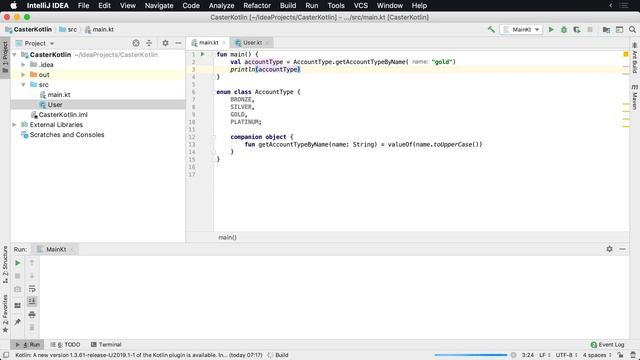Clear all Run console output trash icon

32,328
